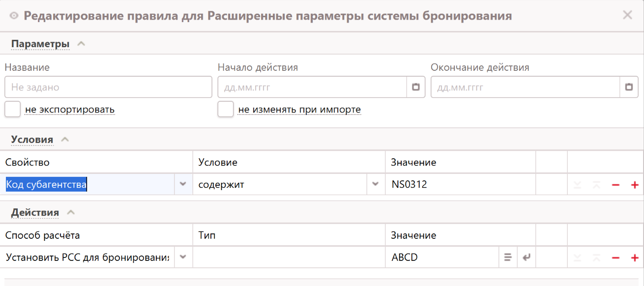This screenshot has width=644, height=286.
Task: Open list icon next to ABCD value
Action: click(x=508, y=257)
